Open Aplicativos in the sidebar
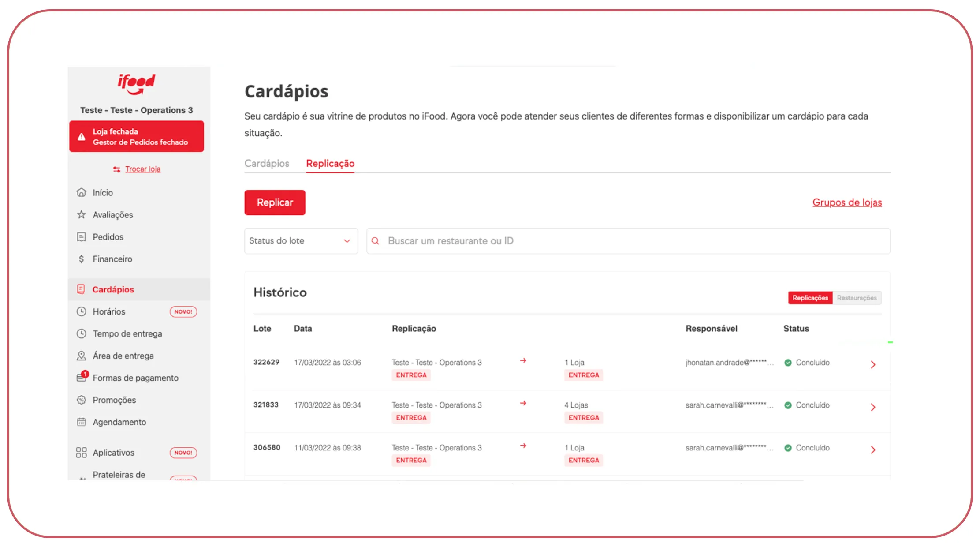This screenshot has height=547, width=980. pos(113,453)
